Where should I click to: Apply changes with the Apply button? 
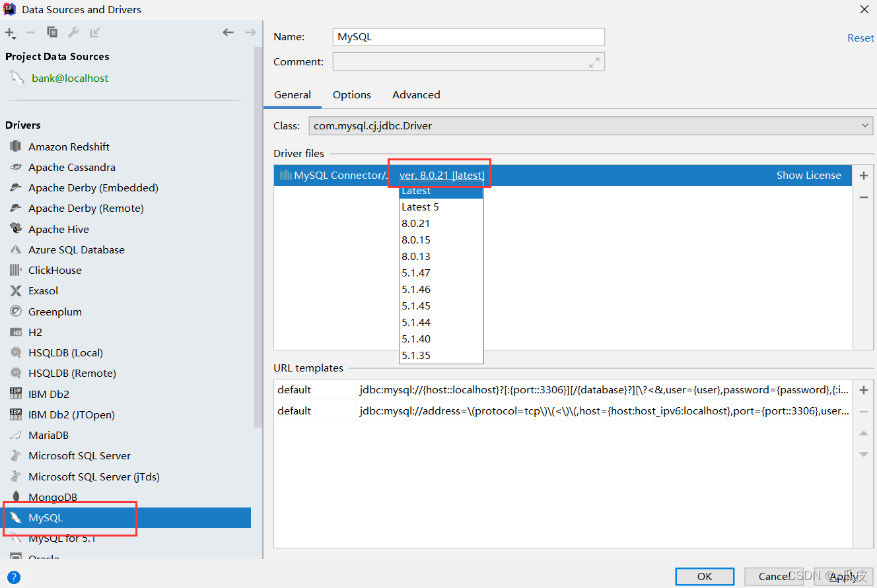click(843, 576)
